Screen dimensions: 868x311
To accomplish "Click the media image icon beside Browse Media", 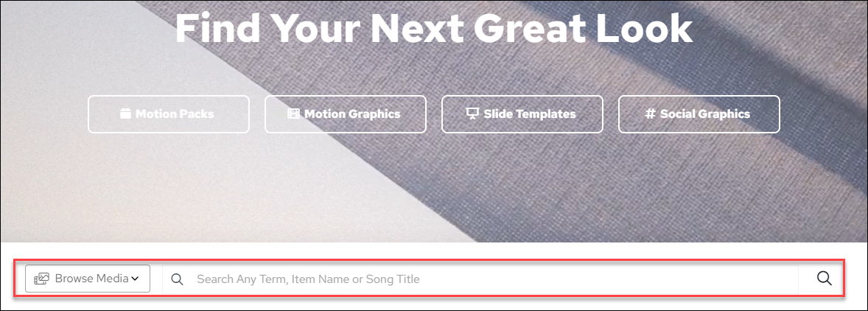I will [x=41, y=279].
